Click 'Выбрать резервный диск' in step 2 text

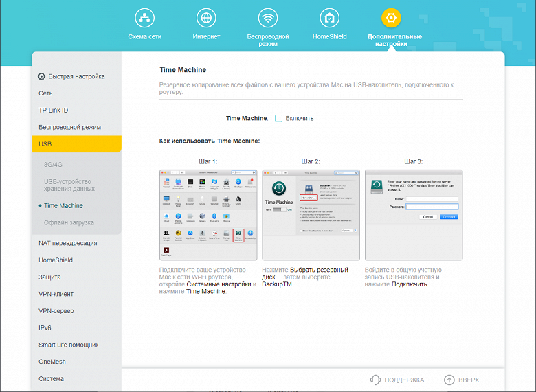305,273
